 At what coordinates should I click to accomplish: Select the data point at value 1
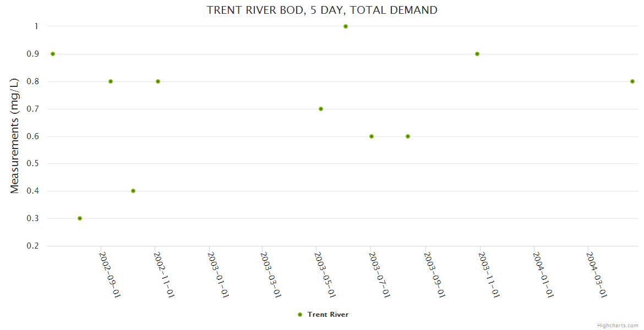(346, 26)
